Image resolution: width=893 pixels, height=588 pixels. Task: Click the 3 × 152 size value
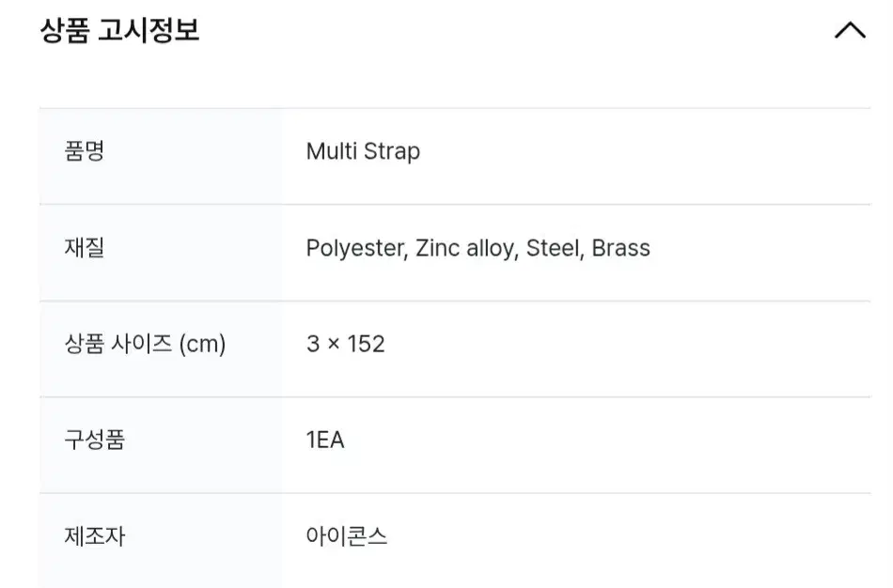click(x=345, y=345)
